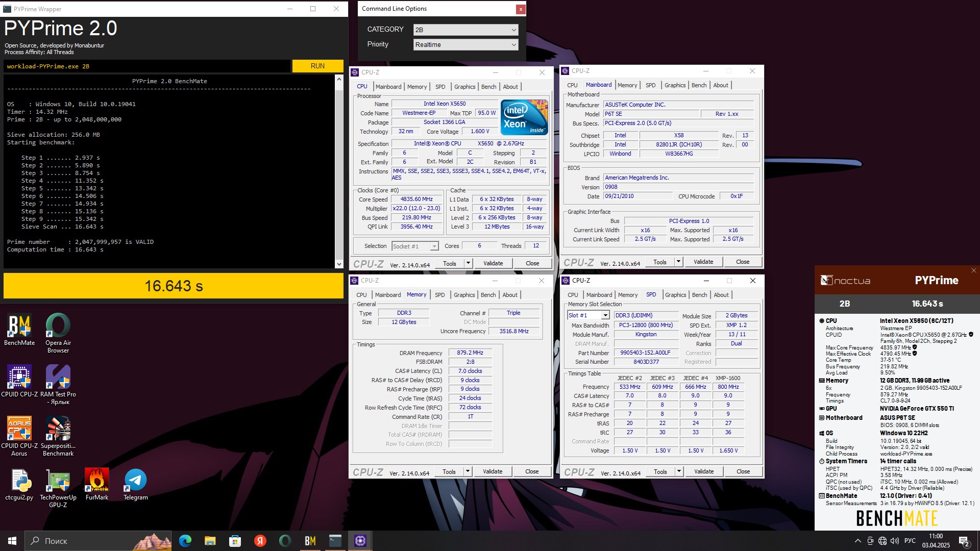Select Memory tab in top-left CPU-Z
The image size is (980, 551).
tap(417, 87)
